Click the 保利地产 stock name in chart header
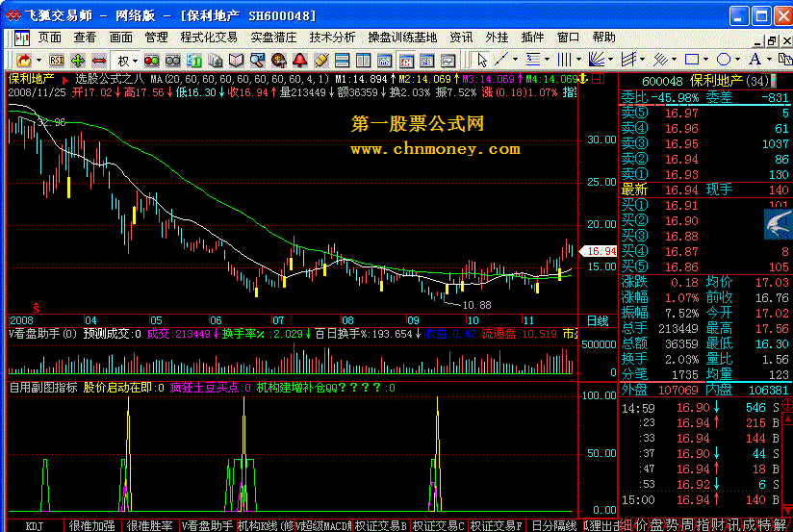 [32, 79]
